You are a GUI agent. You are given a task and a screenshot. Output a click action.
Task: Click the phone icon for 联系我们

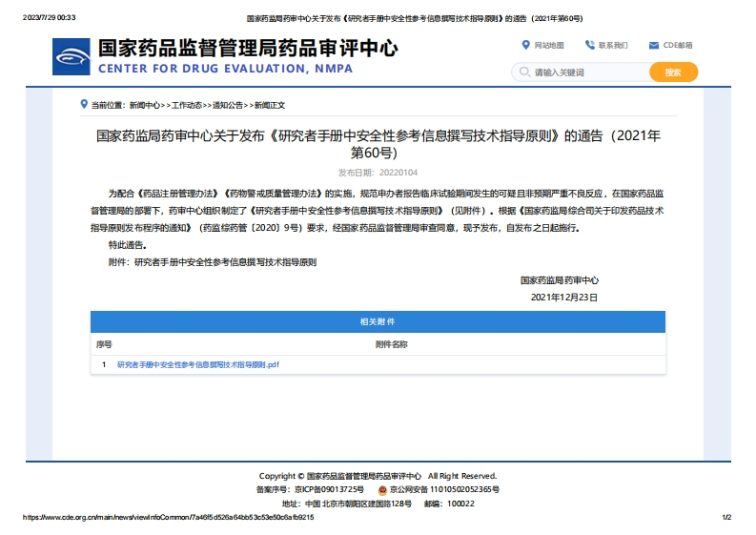590,45
